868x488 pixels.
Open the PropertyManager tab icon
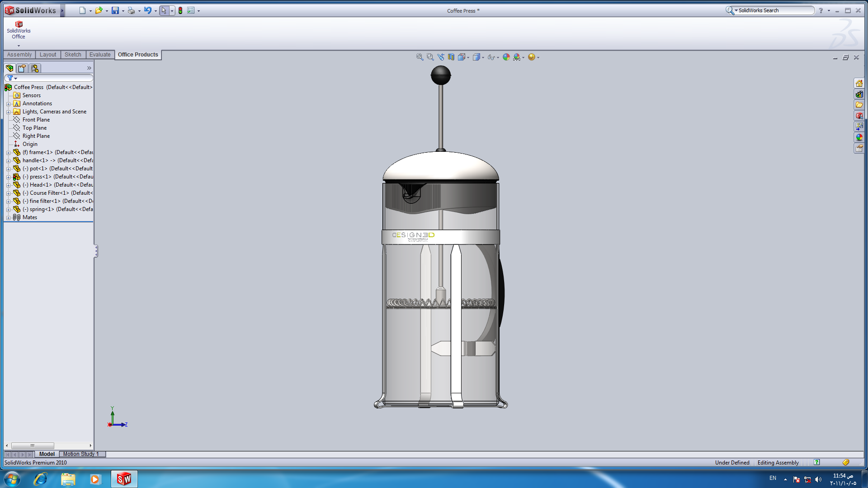pyautogui.click(x=22, y=68)
